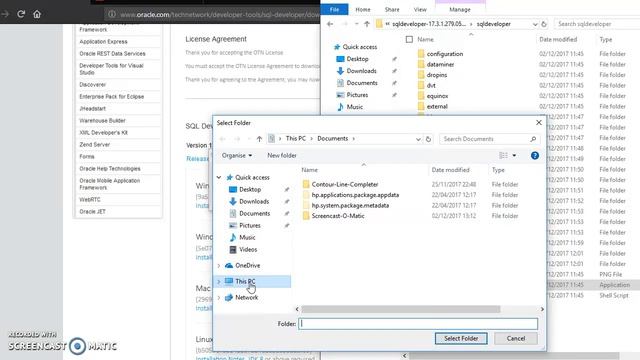Open Music in the dialog navigation pane
Viewport: 640px width, 360px height.
coord(247,237)
